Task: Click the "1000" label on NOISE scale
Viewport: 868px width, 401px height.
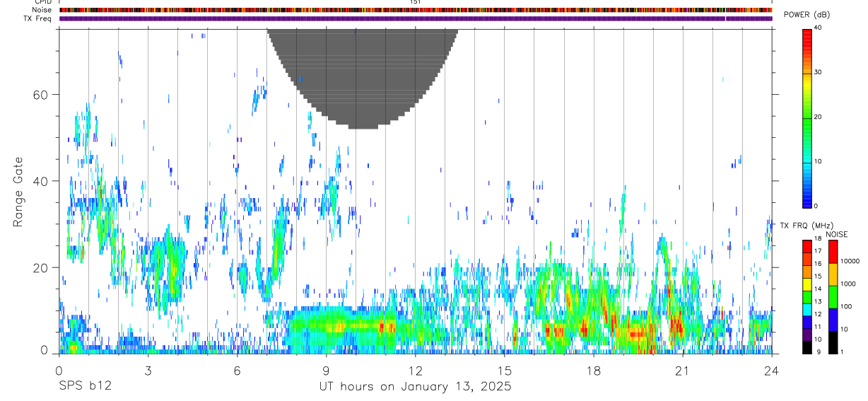Action: 848,284
